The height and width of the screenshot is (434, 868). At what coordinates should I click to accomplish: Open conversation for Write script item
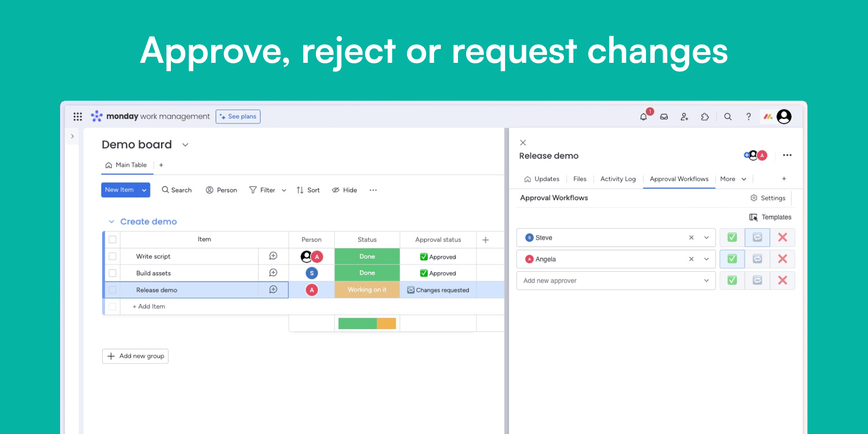click(273, 256)
